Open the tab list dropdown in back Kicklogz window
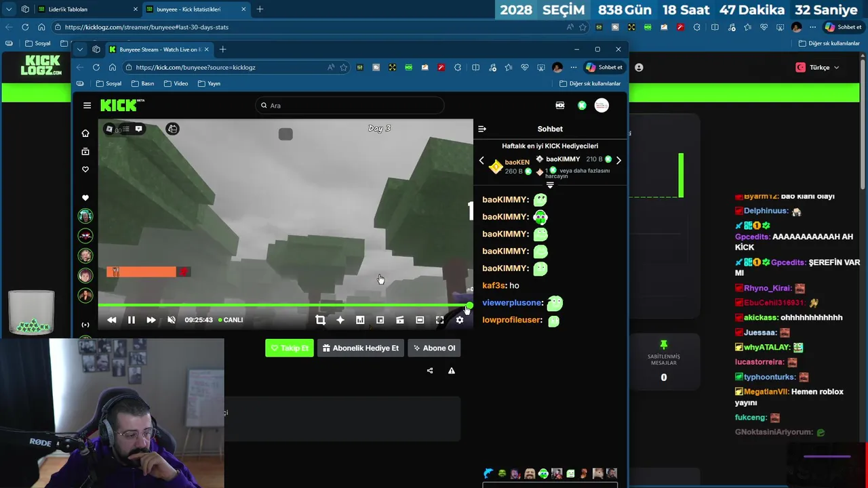This screenshot has height=488, width=868. [x=7, y=9]
